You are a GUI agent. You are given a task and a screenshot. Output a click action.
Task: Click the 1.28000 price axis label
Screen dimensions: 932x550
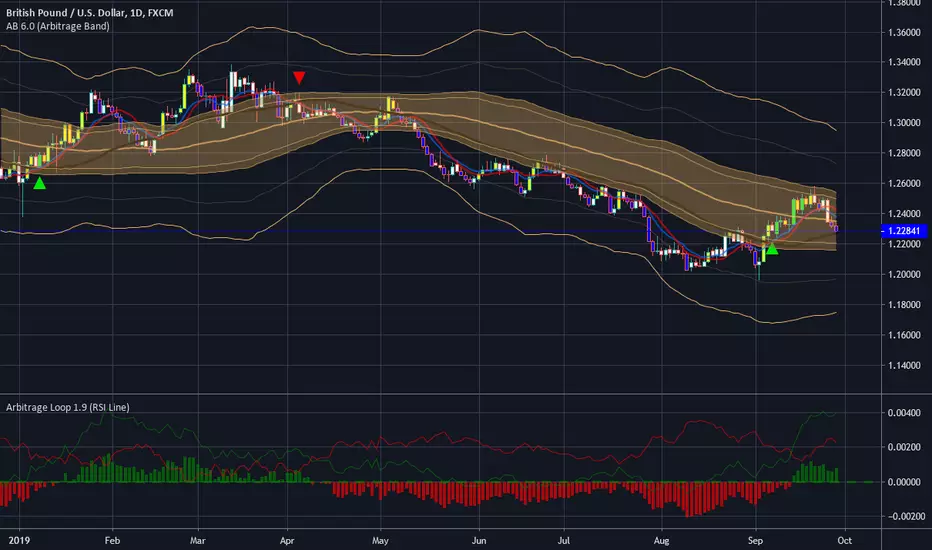click(x=904, y=153)
